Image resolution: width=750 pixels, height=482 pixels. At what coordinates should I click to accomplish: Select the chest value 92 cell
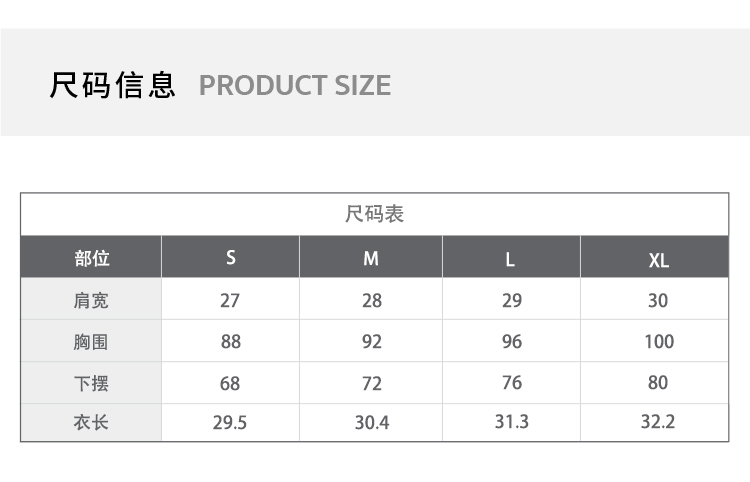point(371,342)
